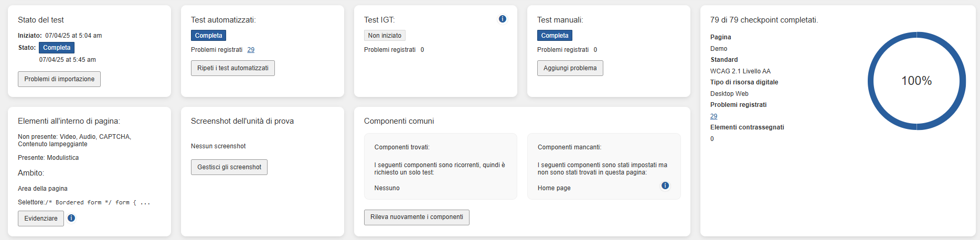
Task: Click info icon in Componenti mancanti card
Action: click(x=665, y=186)
